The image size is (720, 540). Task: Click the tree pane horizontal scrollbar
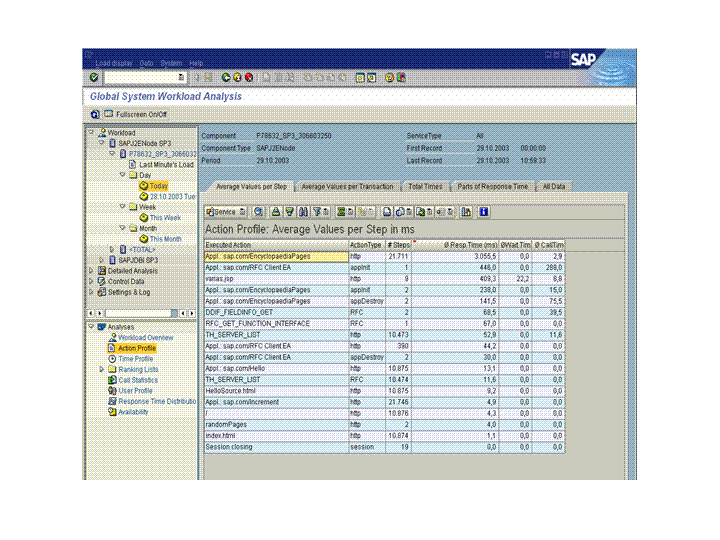click(x=141, y=313)
